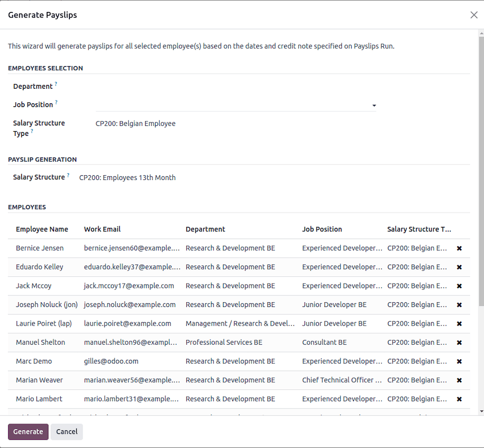Screen dimensions: 484x448
Task: Click X icon beside Marian Weaver
Action: [459, 380]
